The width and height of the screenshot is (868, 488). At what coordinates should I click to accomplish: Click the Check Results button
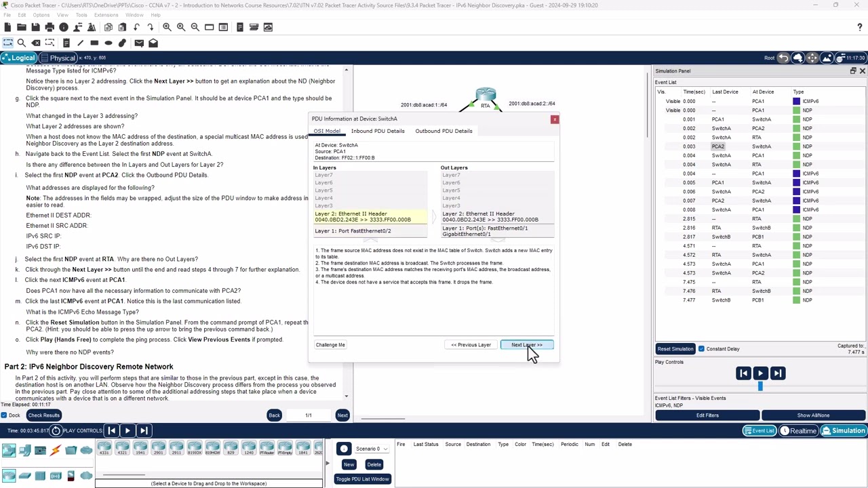tap(44, 415)
